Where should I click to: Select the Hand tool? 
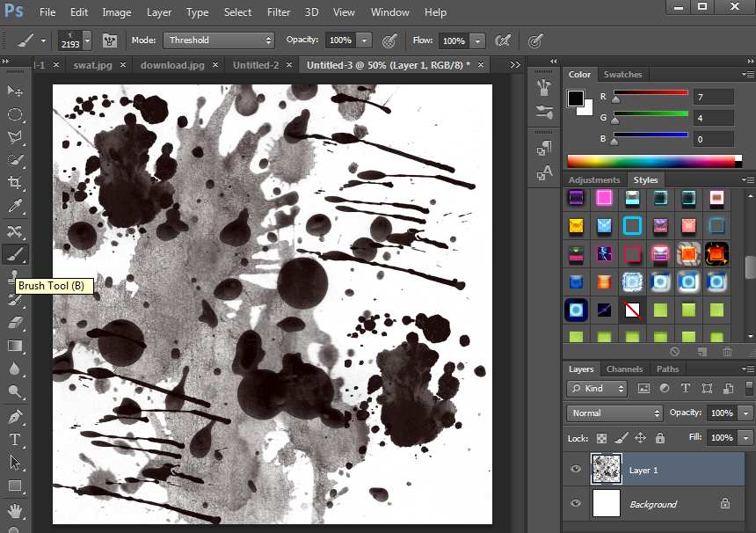tap(15, 510)
